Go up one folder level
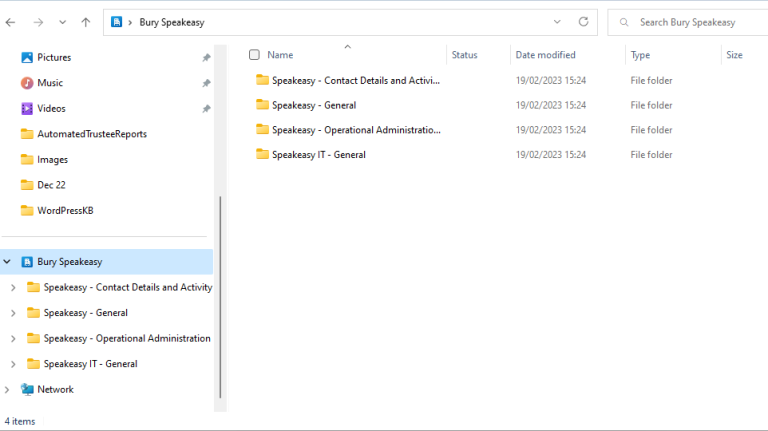This screenshot has width=768, height=431. pos(86,22)
